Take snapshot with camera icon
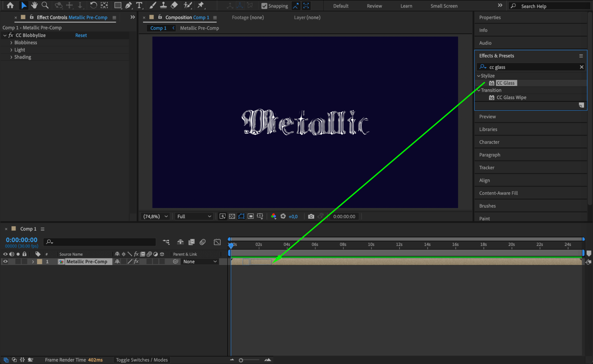 (311, 216)
